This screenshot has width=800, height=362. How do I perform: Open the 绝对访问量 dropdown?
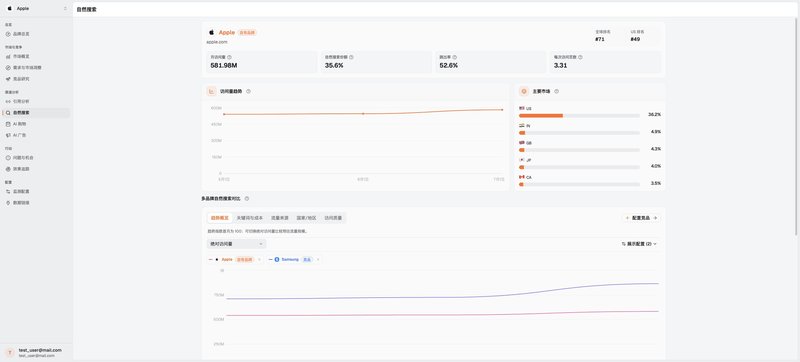coord(236,244)
